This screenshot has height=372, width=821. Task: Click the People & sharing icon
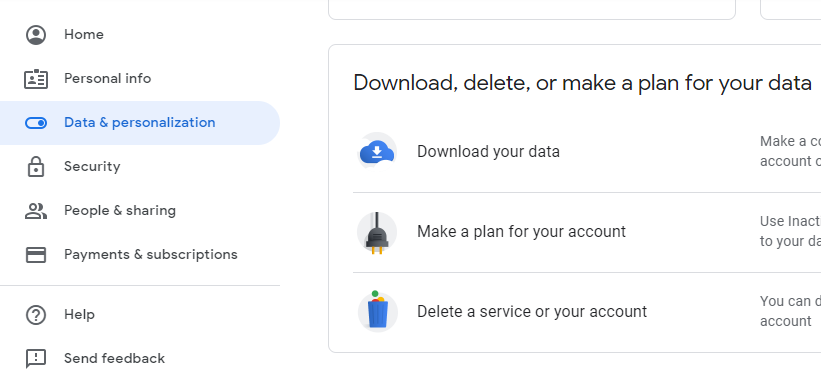click(36, 211)
